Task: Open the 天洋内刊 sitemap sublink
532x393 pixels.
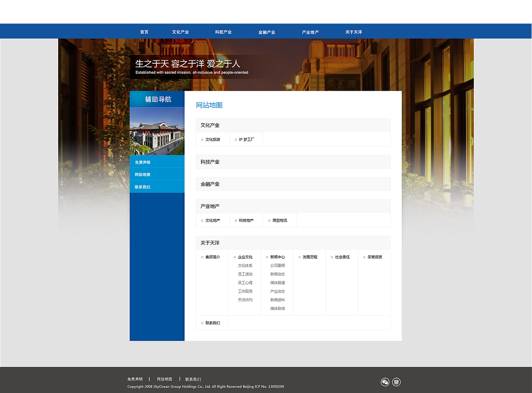Action: click(x=245, y=300)
